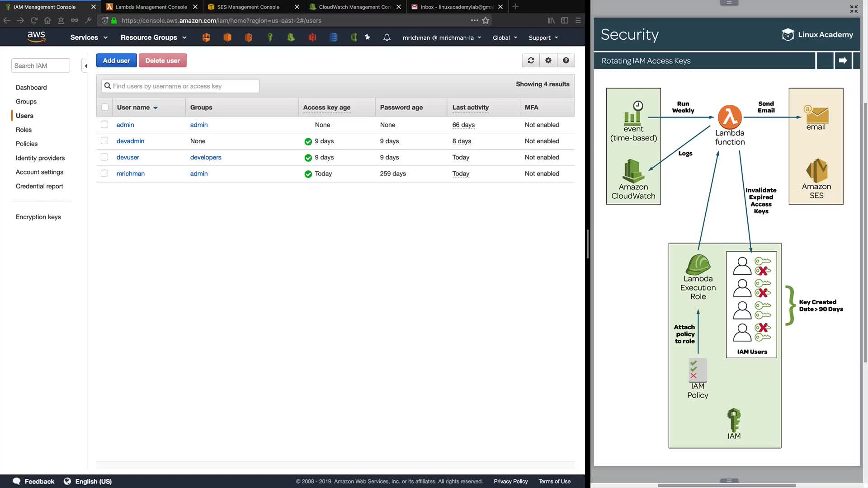
Task: Toggle select-all users checkbox
Action: point(105,108)
